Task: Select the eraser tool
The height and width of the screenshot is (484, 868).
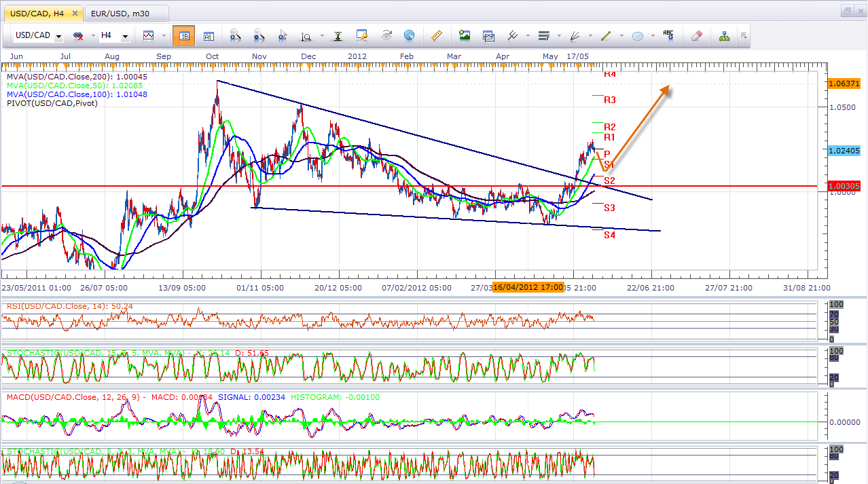Action: [x=697, y=36]
